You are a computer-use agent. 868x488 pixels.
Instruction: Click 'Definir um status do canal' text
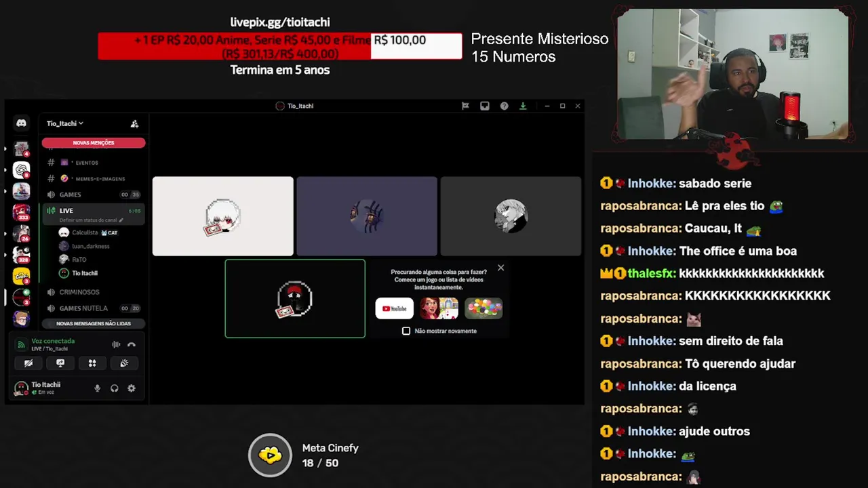pos(88,220)
